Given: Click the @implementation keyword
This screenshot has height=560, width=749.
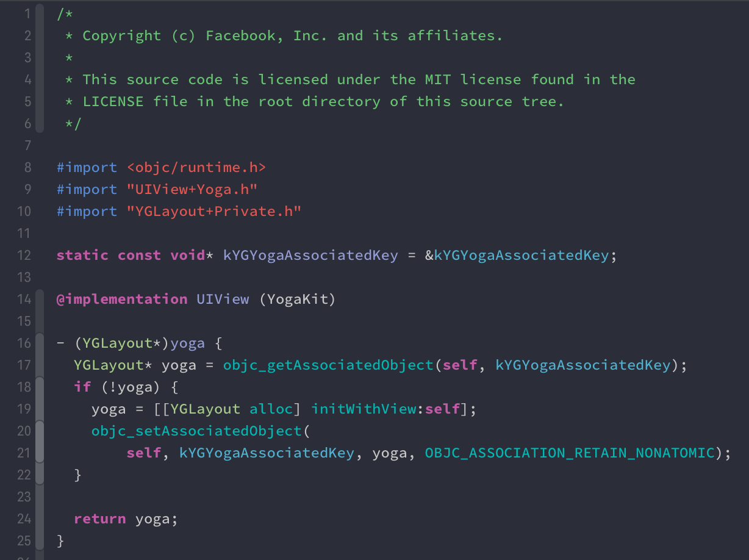Looking at the screenshot, I should [x=122, y=299].
